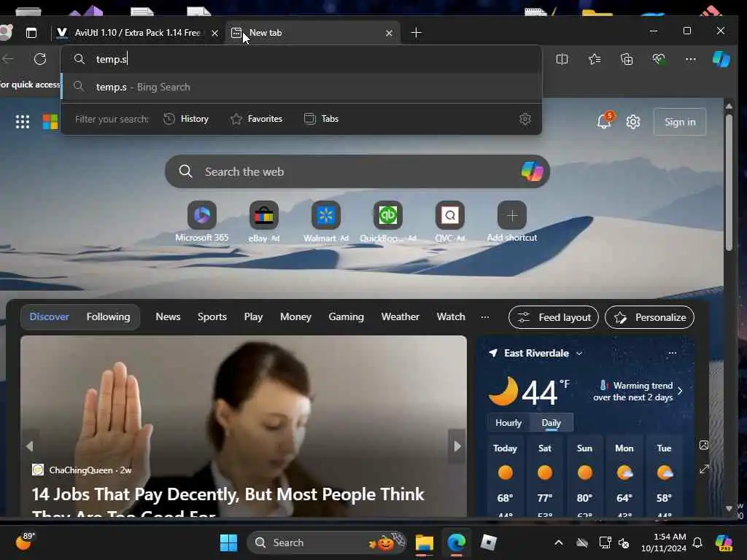
Task: Click the Sign in button
Action: 680,122
